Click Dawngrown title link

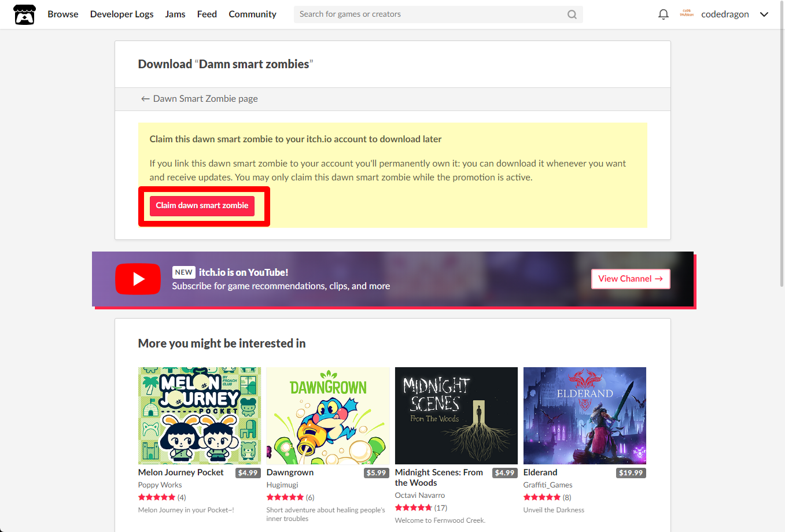click(290, 472)
